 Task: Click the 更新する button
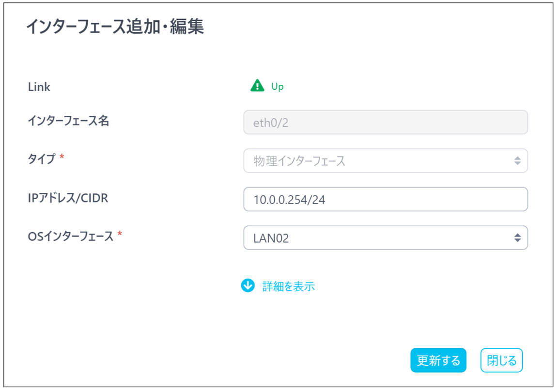[x=438, y=361]
